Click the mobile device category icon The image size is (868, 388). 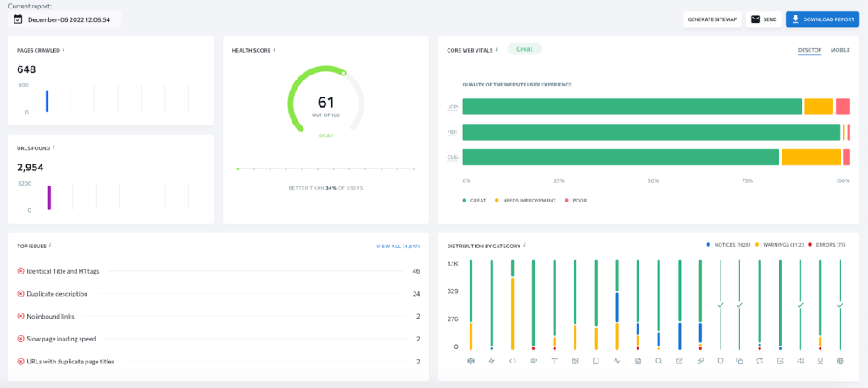click(x=596, y=361)
